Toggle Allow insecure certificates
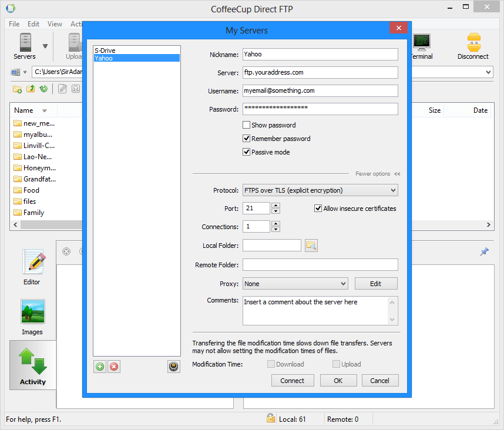Screen dimensions: 504x430 (318, 208)
